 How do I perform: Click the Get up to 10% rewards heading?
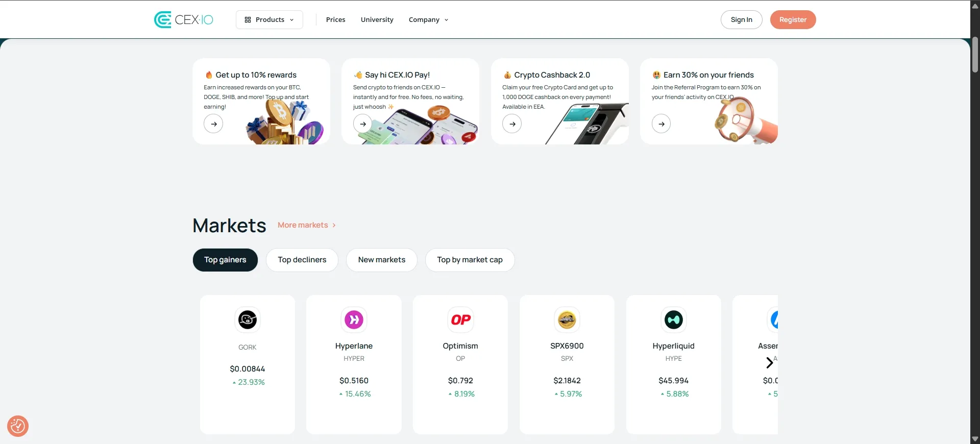click(x=256, y=75)
